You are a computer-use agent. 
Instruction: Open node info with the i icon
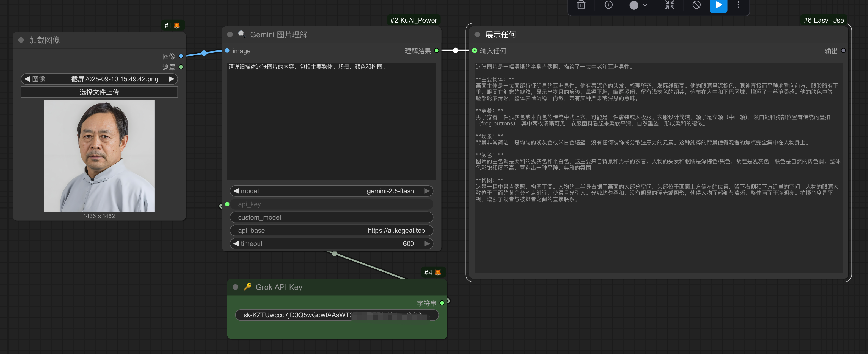pyautogui.click(x=609, y=5)
